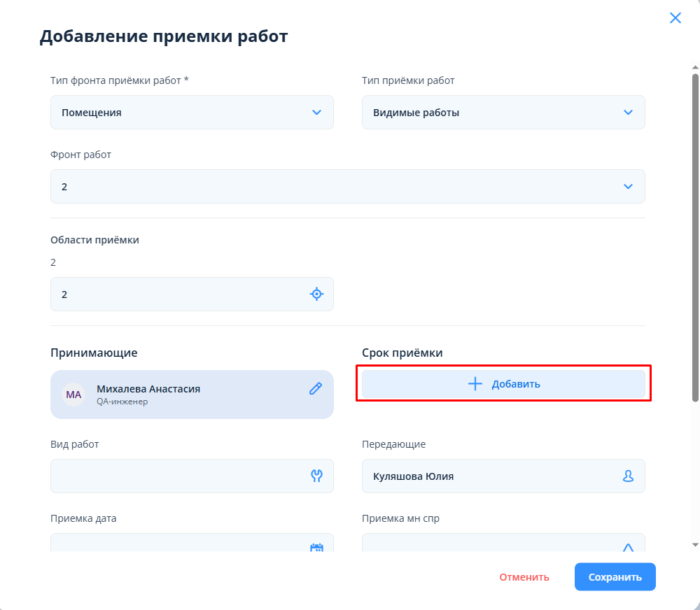The width and height of the screenshot is (700, 610).
Task: Click the crosshair icon in Области приёмки field
Action: 316,295
